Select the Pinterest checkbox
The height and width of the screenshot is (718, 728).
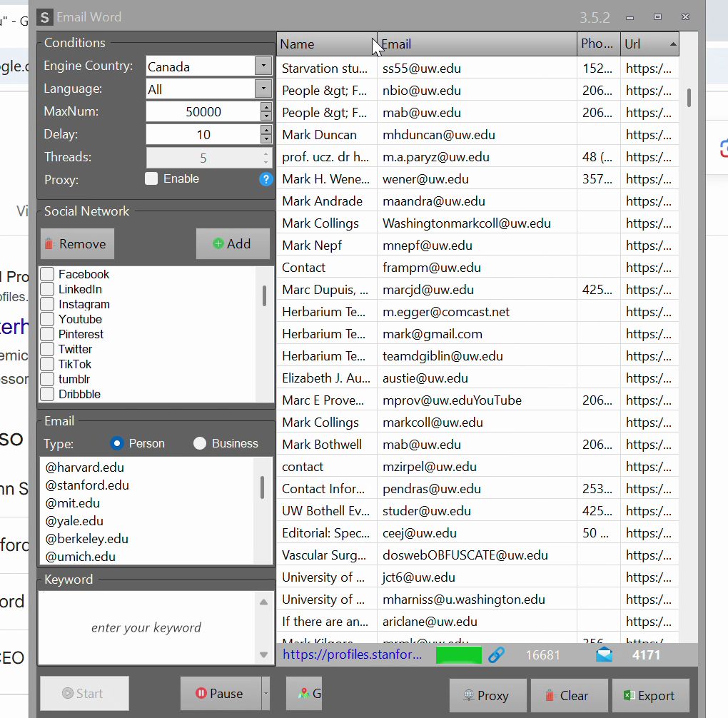click(x=47, y=334)
